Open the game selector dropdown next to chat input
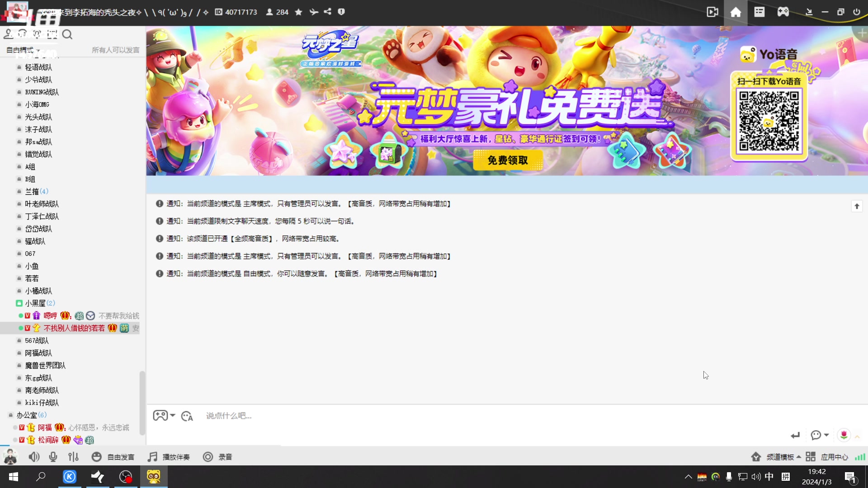868x488 pixels. [164, 416]
